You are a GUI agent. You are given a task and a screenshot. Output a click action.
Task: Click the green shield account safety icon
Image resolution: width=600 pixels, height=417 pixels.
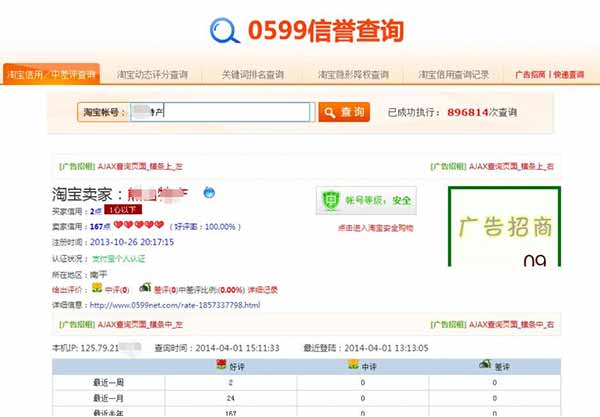click(x=331, y=200)
